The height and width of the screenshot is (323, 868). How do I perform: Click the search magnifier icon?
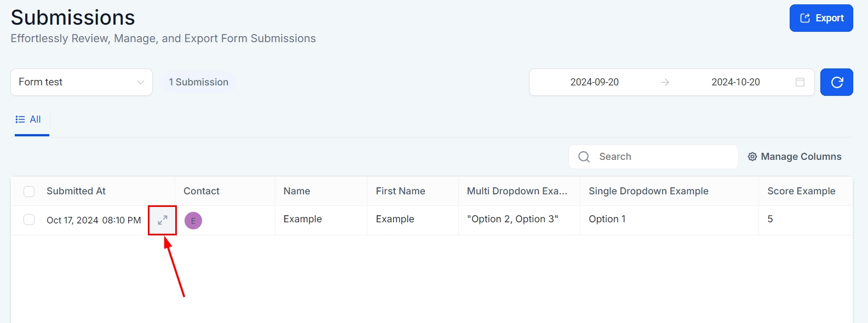[x=584, y=157]
